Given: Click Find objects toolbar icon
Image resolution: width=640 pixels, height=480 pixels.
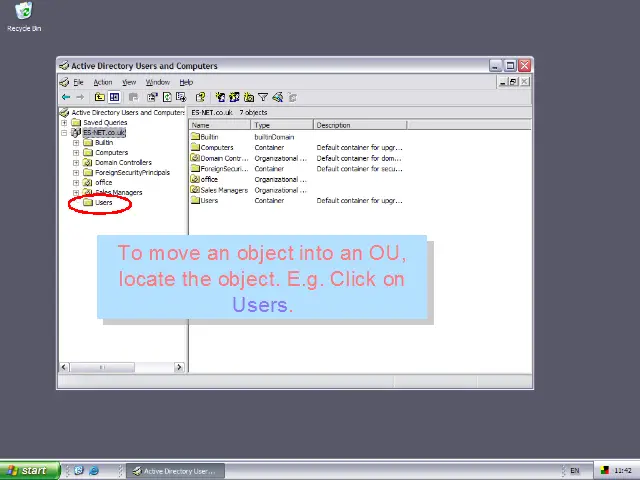Looking at the screenshot, I should [x=278, y=97].
